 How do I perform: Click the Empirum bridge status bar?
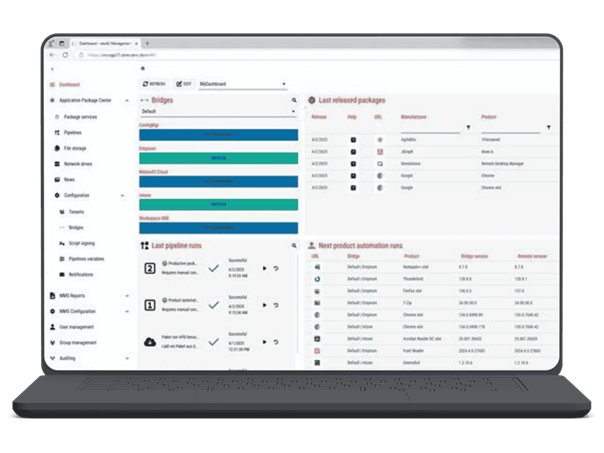tap(218, 158)
